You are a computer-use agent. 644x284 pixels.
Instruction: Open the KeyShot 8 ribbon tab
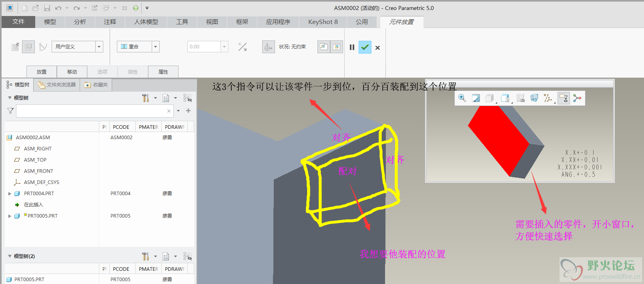pyautogui.click(x=323, y=22)
